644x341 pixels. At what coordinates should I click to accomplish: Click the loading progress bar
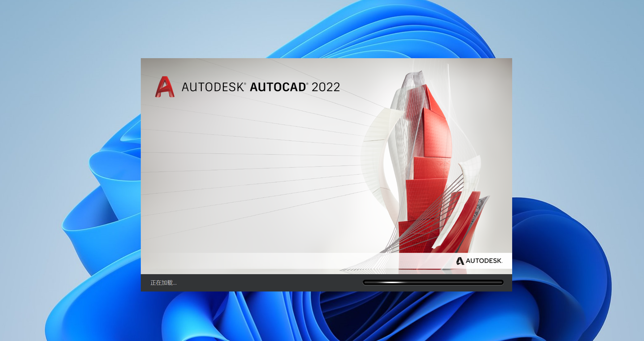433,283
